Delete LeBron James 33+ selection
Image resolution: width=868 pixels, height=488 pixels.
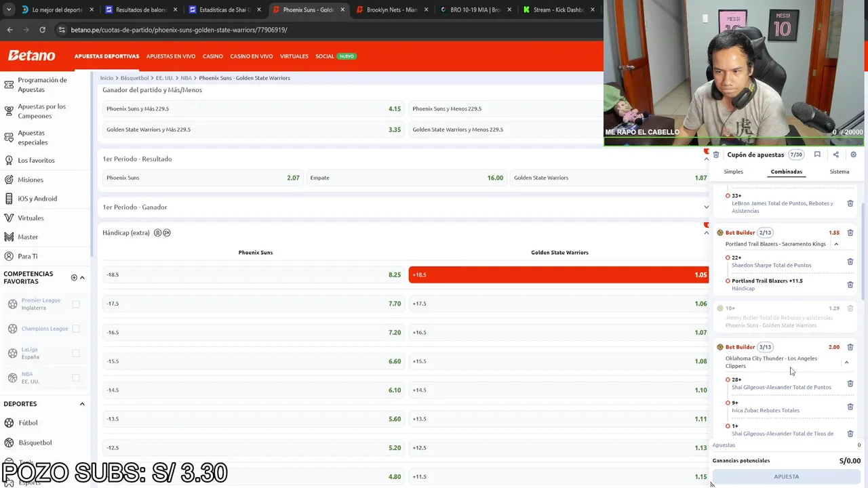pos(850,203)
